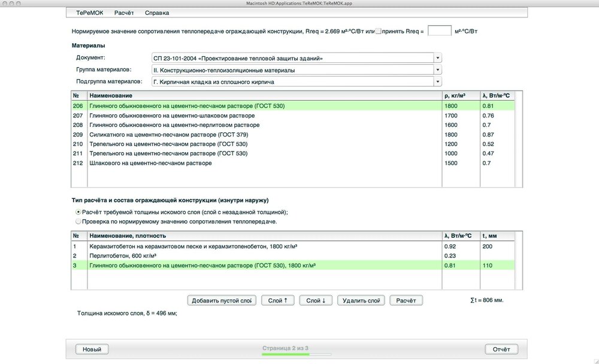Screen dimensions: 599x364
Task: Select 'Проверка по нормируемому значению' radio button
Action: [78, 222]
